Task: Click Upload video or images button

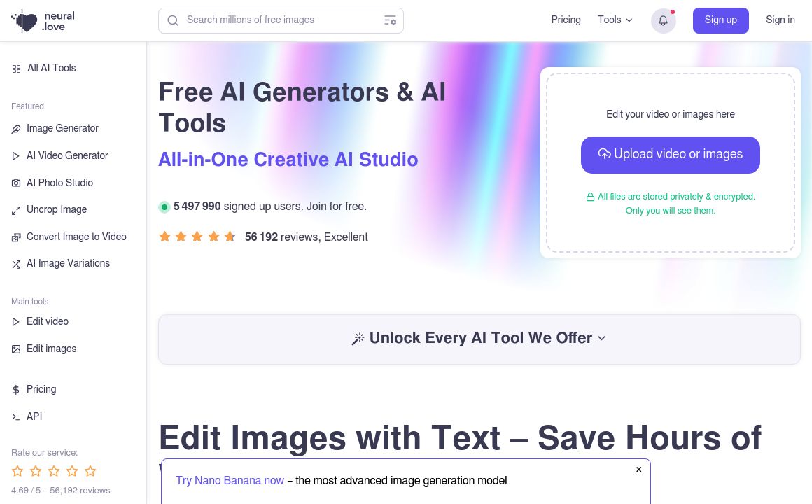Action: (x=670, y=155)
